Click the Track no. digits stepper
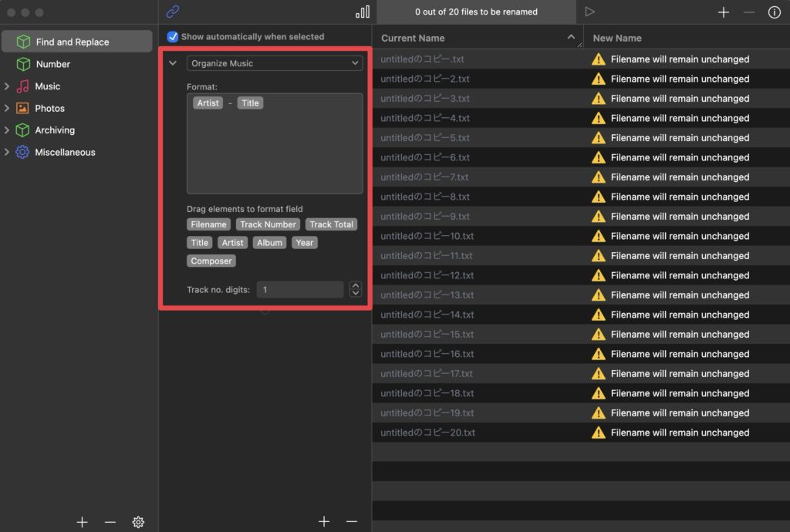This screenshot has width=790, height=532. (x=355, y=289)
